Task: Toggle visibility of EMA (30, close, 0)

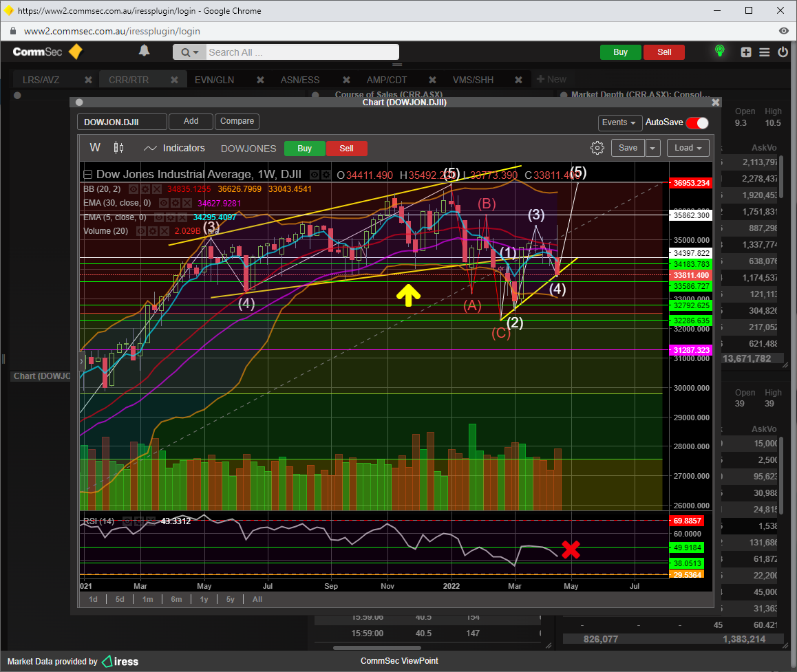Action: (x=164, y=203)
